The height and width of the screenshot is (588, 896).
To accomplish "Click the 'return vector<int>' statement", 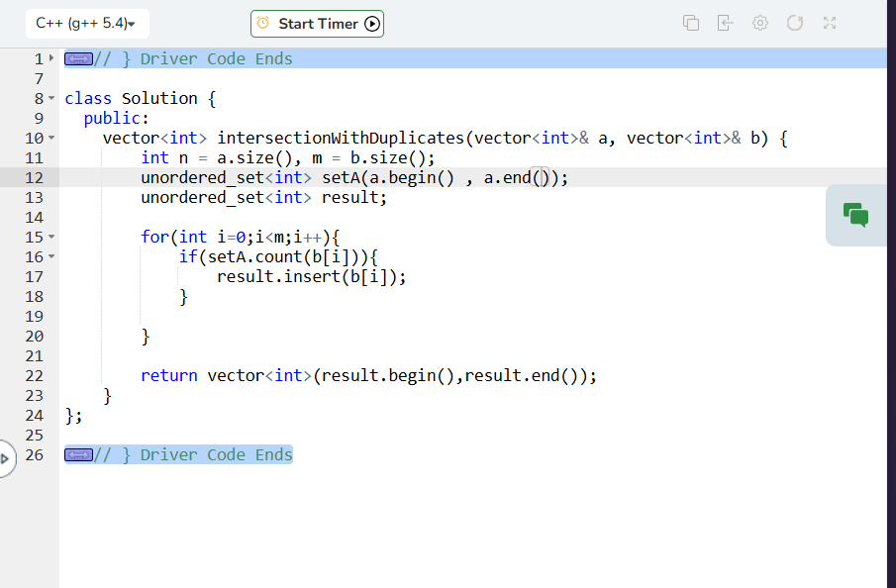I will tap(368, 375).
